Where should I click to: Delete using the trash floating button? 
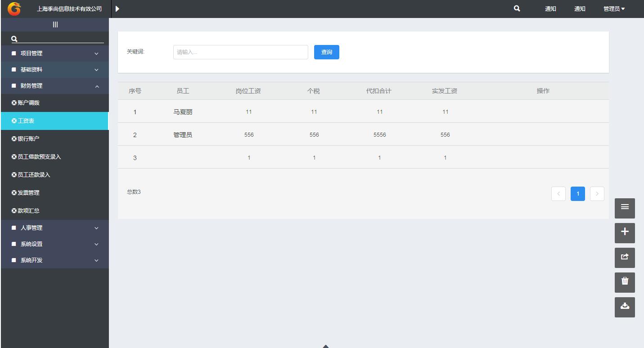click(625, 281)
